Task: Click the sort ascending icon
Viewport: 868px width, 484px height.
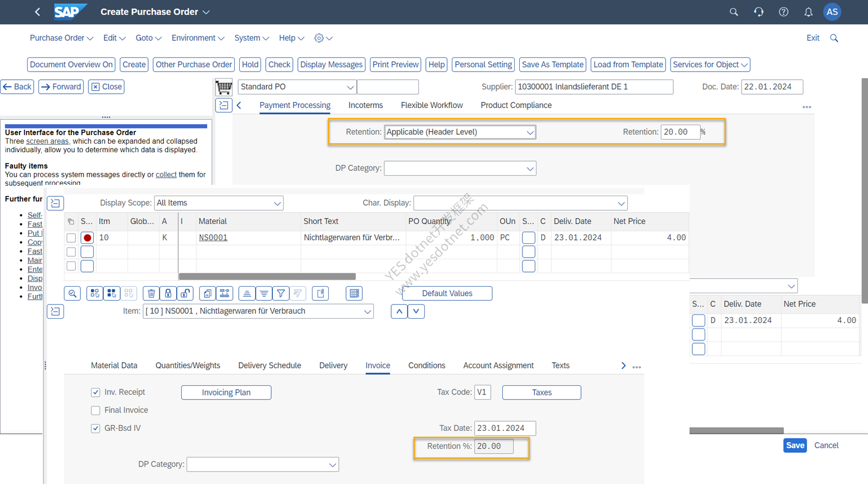Action: [247, 293]
